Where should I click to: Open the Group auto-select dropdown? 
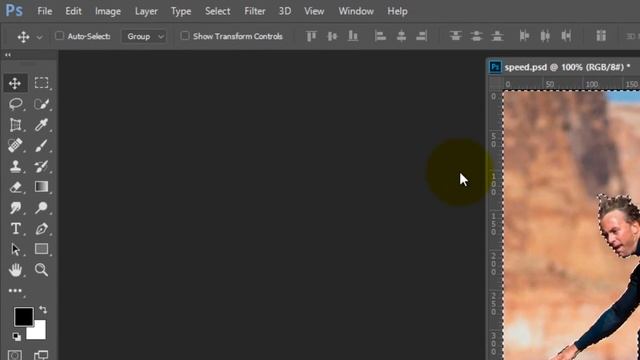click(144, 36)
